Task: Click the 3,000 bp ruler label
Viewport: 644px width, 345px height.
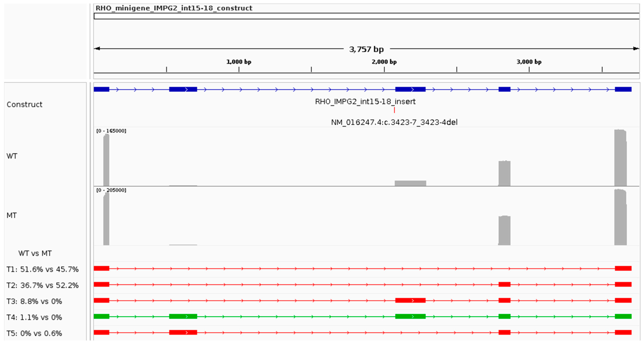Action: coord(529,62)
